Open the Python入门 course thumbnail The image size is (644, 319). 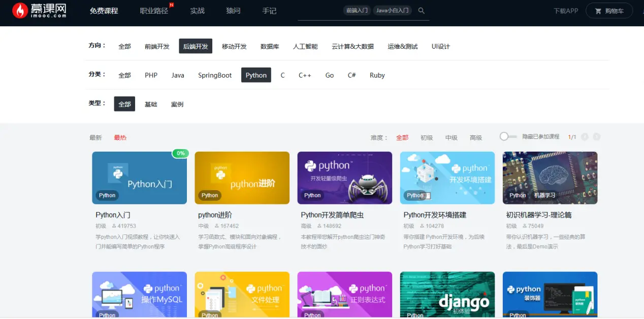click(139, 178)
